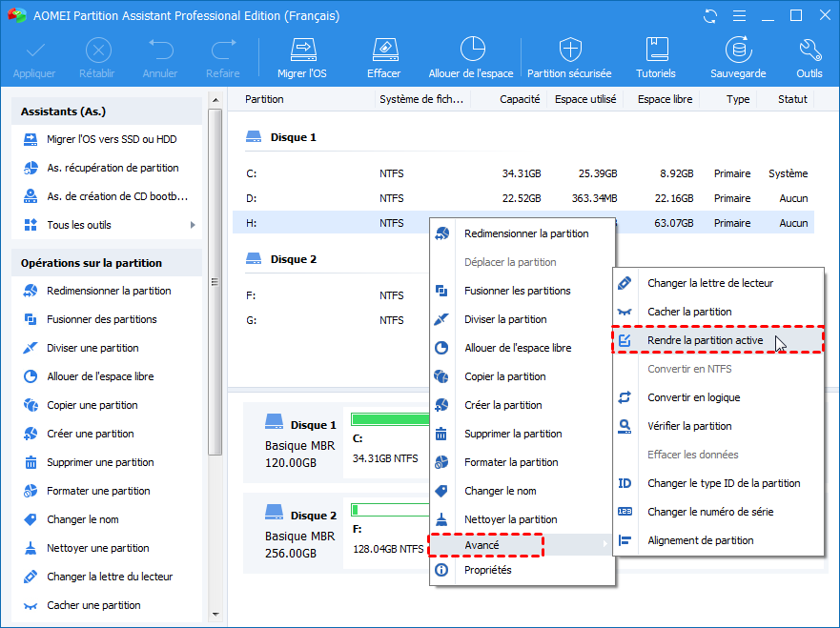Click the C: partition usage bar
This screenshot has width=840, height=628.
coord(389,419)
